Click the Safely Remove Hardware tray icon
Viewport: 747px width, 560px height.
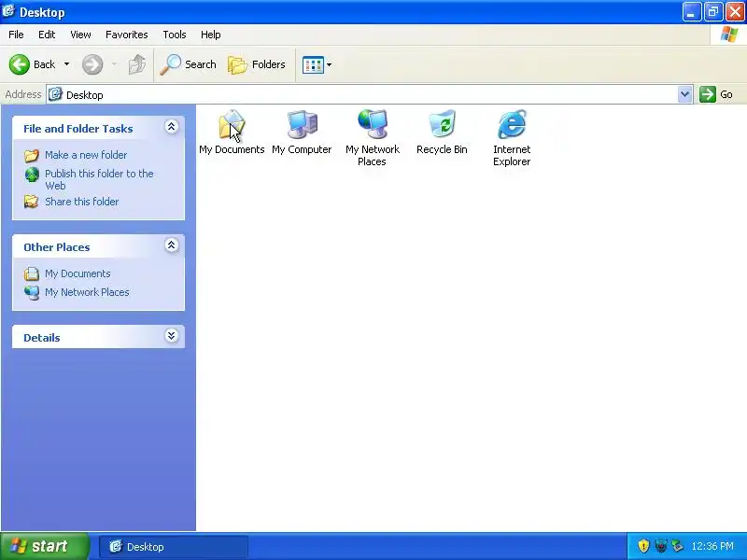[x=678, y=546]
